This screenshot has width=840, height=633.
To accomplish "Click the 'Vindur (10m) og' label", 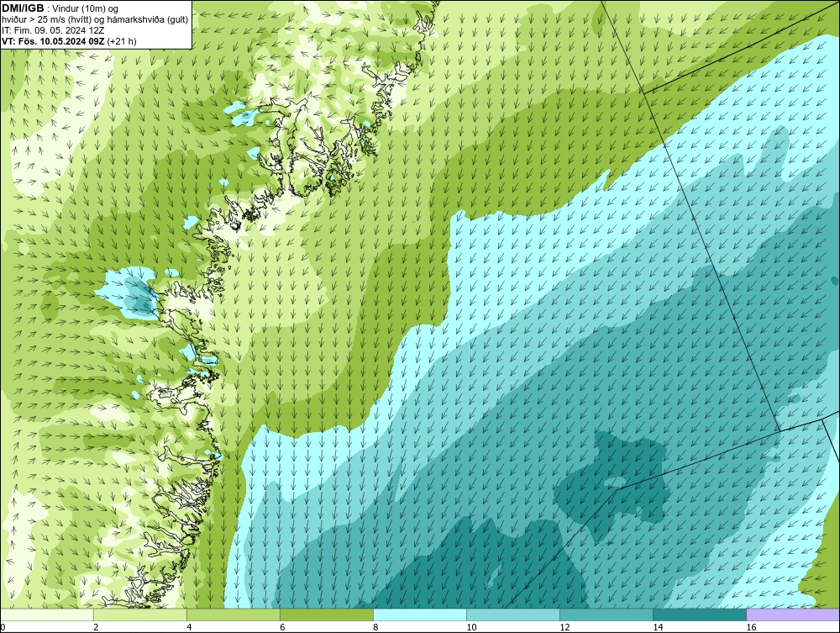I will pos(86,8).
